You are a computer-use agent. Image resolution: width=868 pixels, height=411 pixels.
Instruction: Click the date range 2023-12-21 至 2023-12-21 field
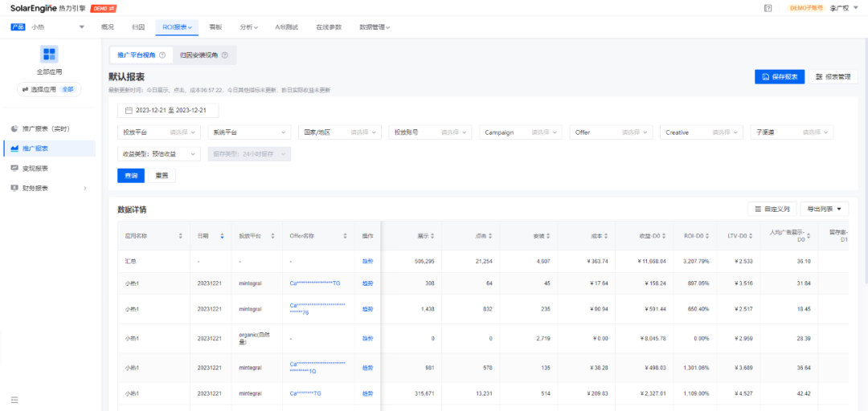[x=168, y=111]
